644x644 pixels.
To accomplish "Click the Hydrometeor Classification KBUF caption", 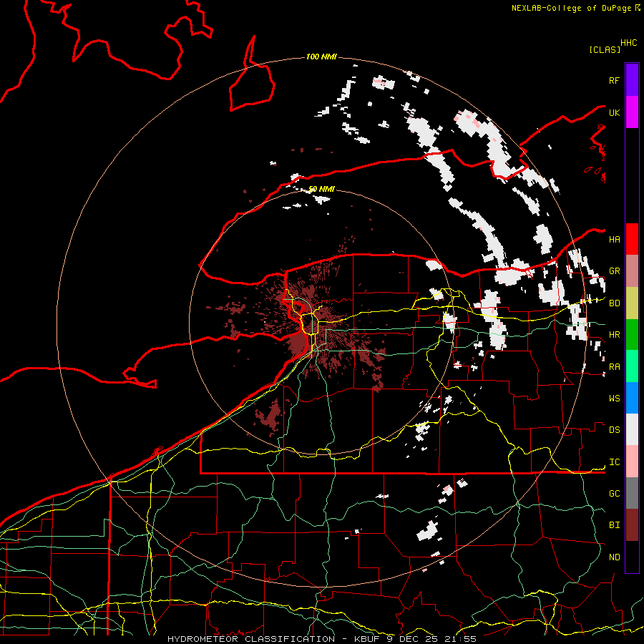I will (322, 639).
